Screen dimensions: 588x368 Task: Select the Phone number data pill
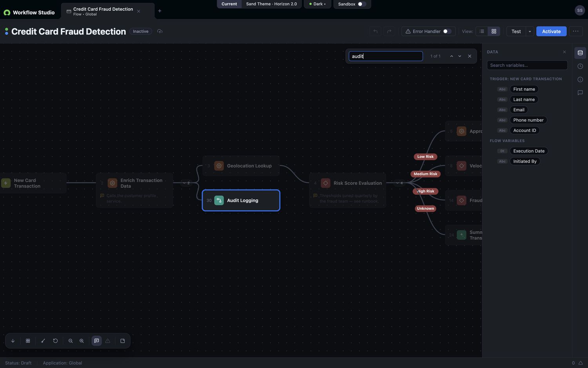pos(528,120)
